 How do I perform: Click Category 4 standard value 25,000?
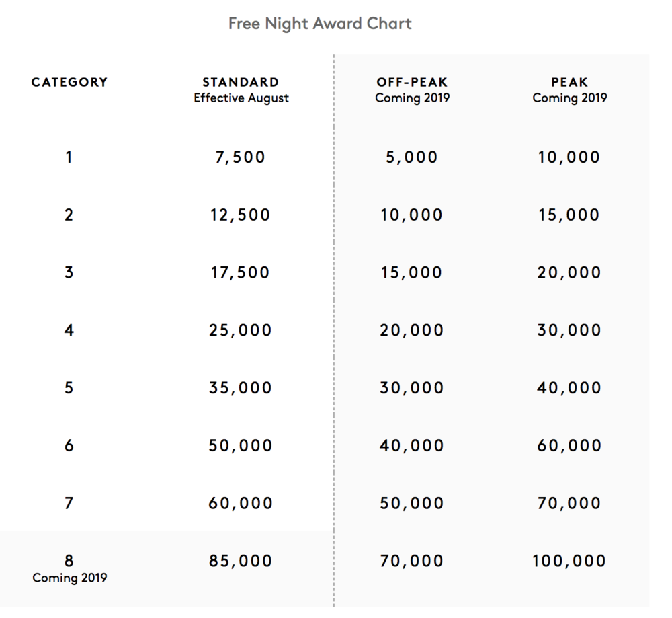coord(241,331)
